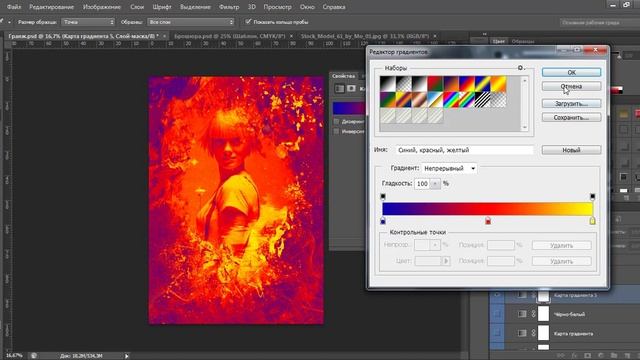
Task: Click the mask icon in Properties panel
Action: pyautogui.click(x=351, y=89)
